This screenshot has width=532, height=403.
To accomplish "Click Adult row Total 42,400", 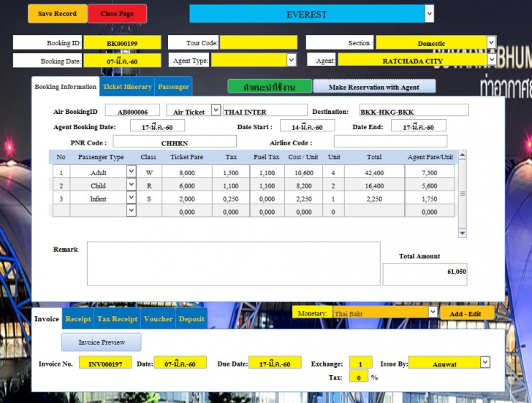I will click(374, 172).
